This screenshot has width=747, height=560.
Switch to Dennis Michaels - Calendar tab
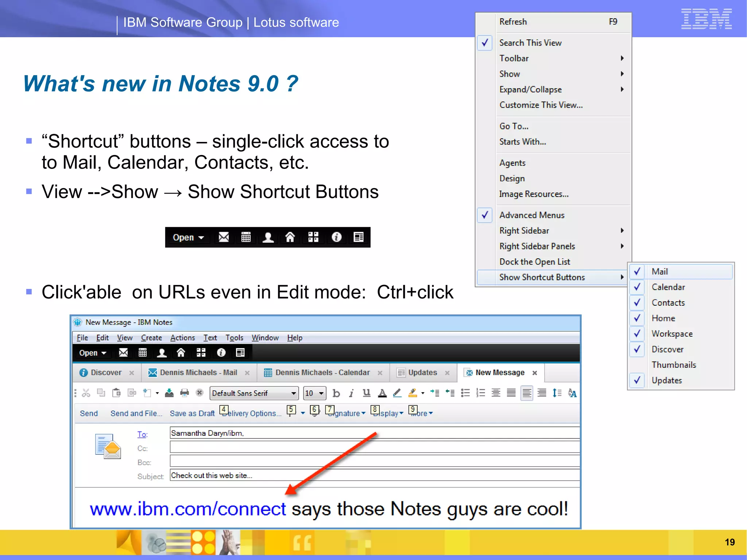tap(323, 372)
